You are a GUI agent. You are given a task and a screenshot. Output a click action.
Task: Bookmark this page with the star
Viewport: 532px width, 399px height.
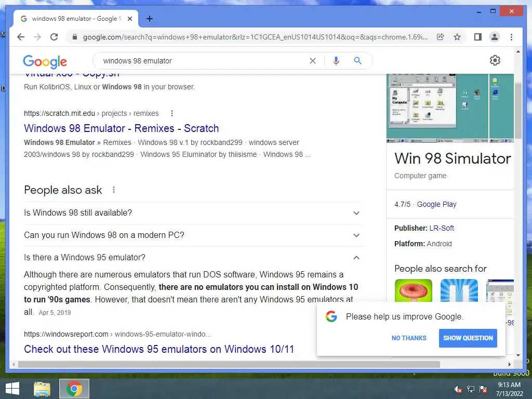click(x=457, y=37)
